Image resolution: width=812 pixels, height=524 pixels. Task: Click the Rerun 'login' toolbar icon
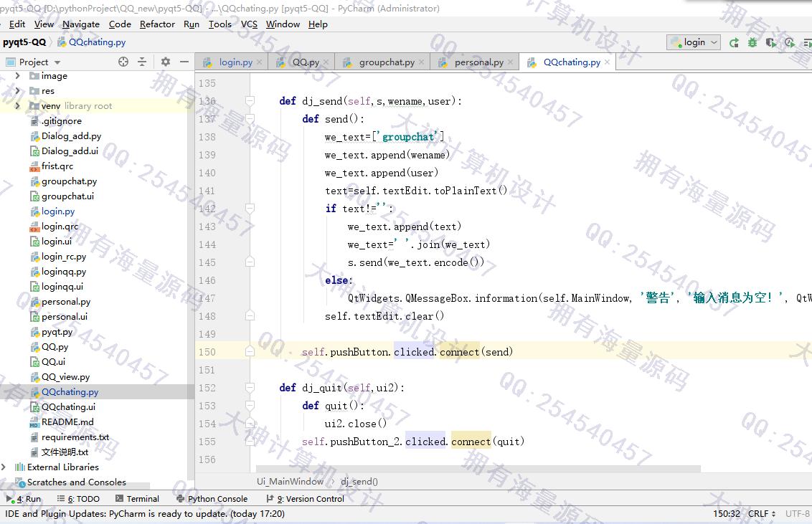tap(734, 43)
